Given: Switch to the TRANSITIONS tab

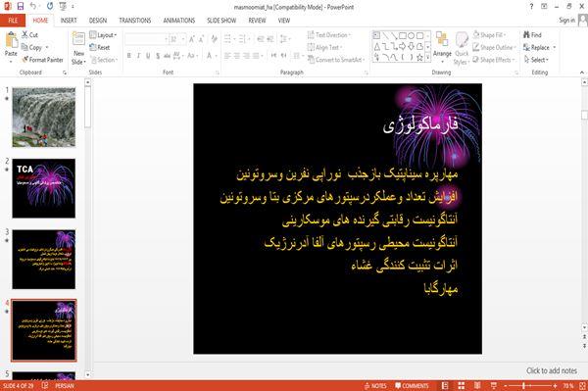Looking at the screenshot, I should [x=135, y=21].
